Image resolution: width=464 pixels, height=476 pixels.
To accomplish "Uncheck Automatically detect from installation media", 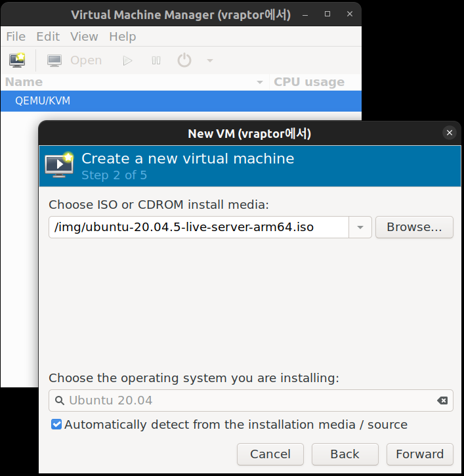I will pyautogui.click(x=56, y=424).
